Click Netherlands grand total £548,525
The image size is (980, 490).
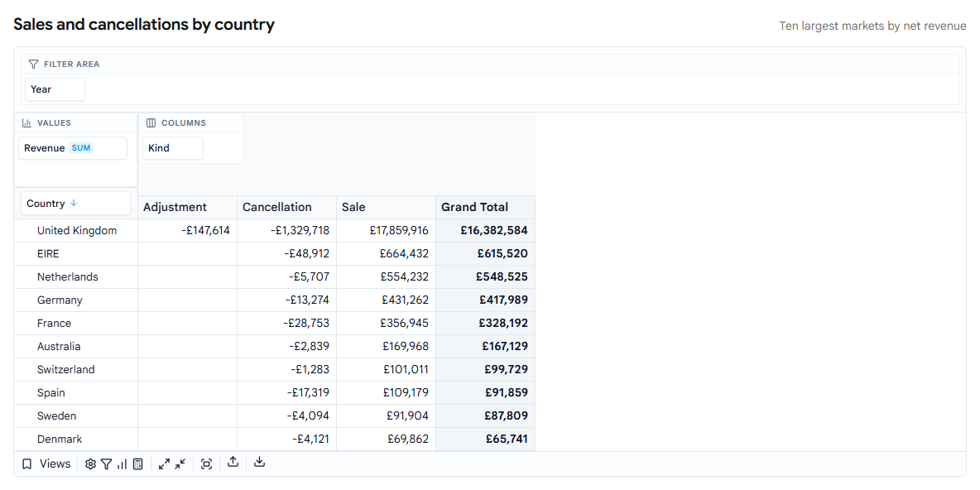point(486,277)
